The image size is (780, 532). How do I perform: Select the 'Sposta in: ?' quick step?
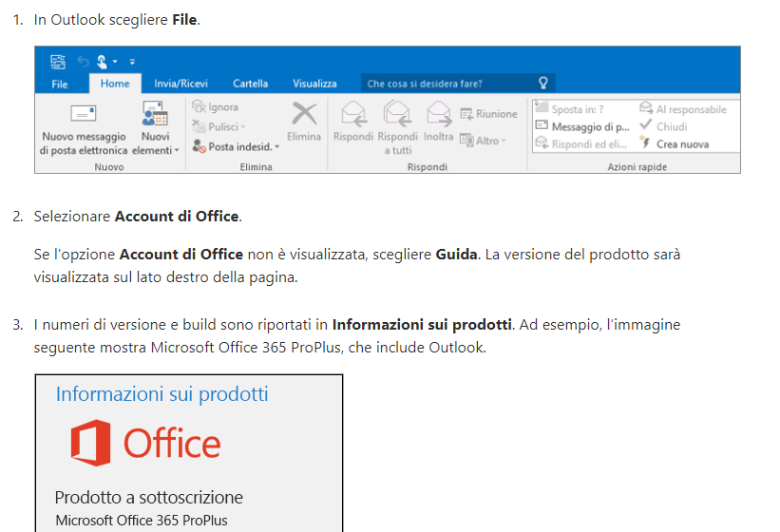[570, 109]
